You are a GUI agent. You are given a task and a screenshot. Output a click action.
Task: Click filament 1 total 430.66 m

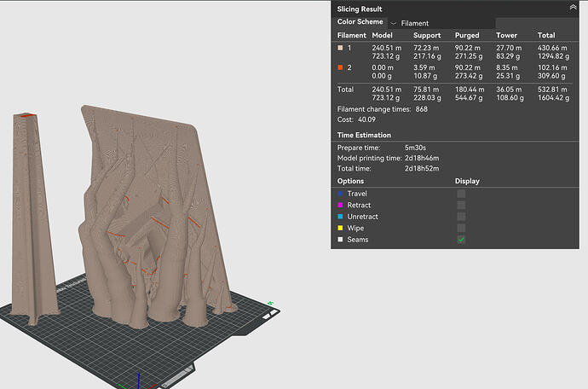pos(552,48)
